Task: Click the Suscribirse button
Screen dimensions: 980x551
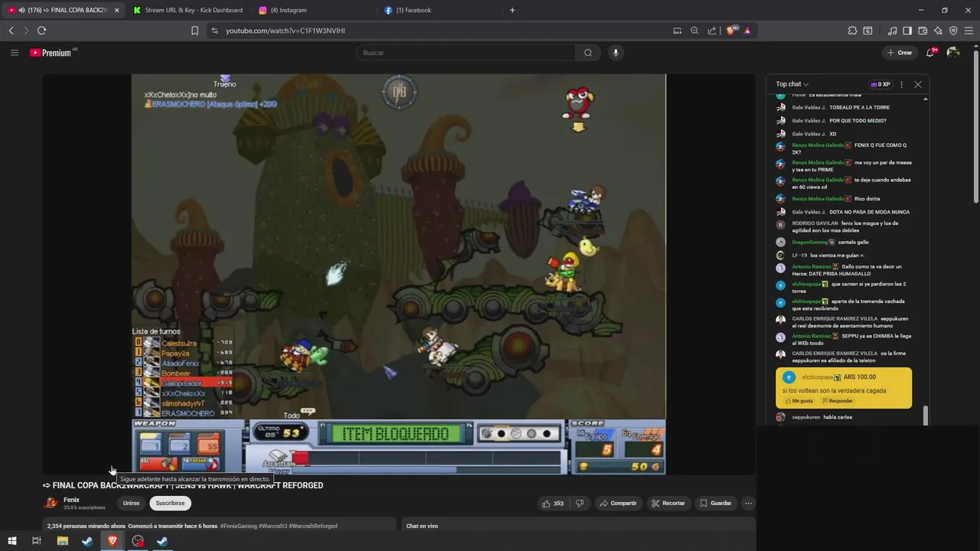Action: 170,503
